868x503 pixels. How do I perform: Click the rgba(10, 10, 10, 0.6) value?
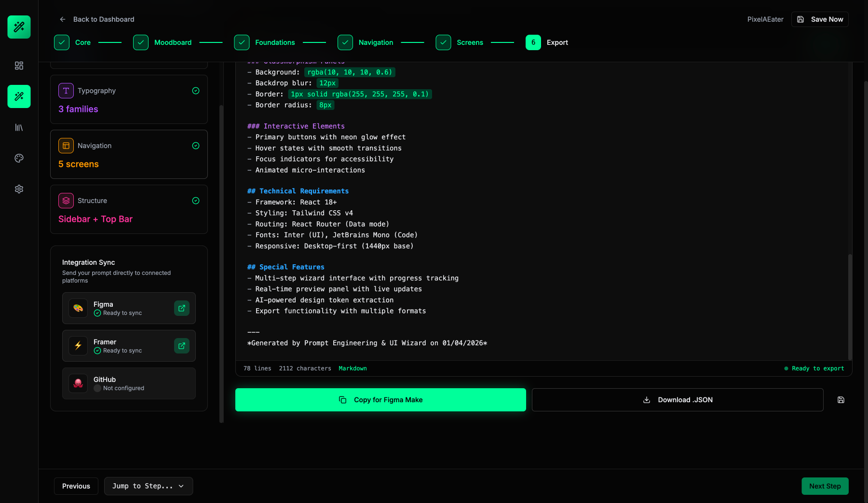coord(350,72)
